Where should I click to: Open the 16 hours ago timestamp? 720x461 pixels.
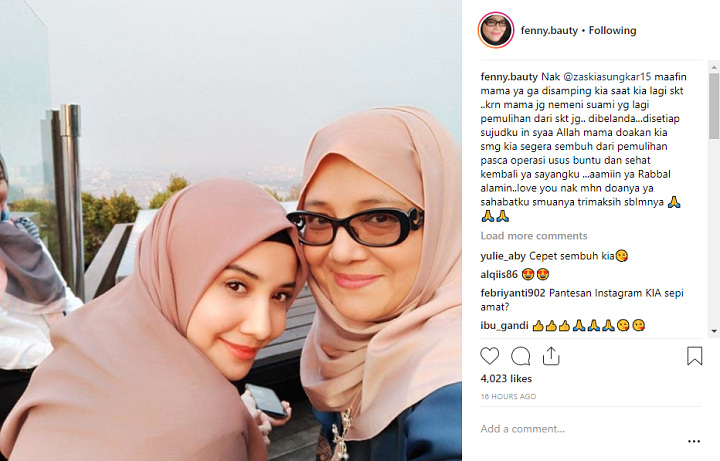[x=508, y=396]
